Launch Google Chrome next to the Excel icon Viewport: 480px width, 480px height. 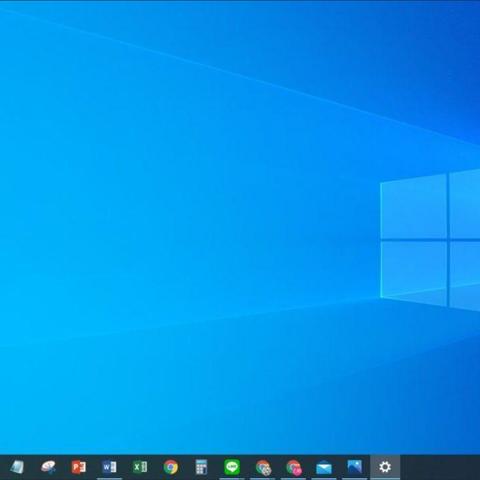pyautogui.click(x=171, y=467)
